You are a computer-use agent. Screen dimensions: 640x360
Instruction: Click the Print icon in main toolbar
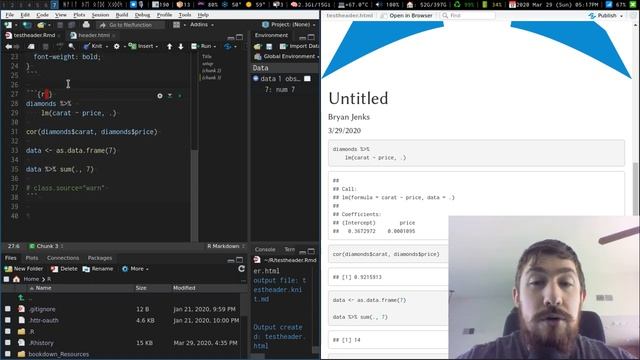(x=86, y=25)
